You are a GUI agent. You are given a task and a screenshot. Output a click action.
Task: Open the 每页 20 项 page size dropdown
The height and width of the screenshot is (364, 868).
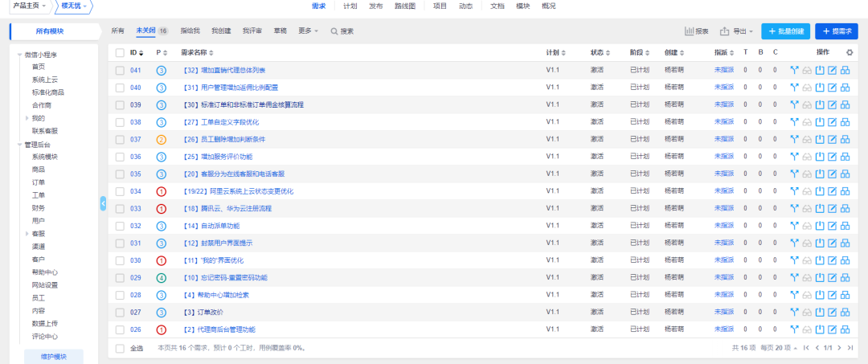(x=780, y=348)
